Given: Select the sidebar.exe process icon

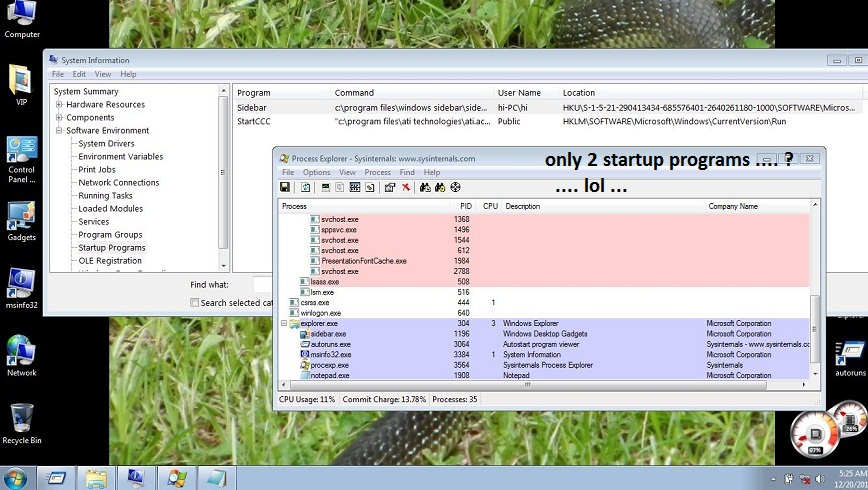Looking at the screenshot, I should (304, 334).
